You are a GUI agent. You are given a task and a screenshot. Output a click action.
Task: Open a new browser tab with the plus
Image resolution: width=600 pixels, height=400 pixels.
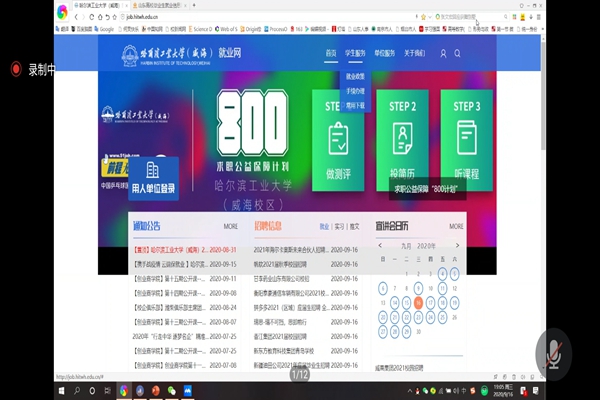tap(194, 5)
